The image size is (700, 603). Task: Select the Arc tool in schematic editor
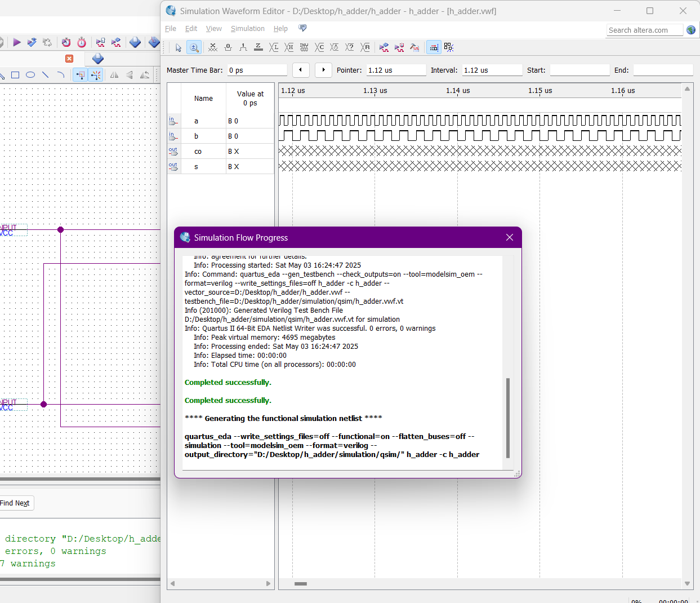point(61,75)
